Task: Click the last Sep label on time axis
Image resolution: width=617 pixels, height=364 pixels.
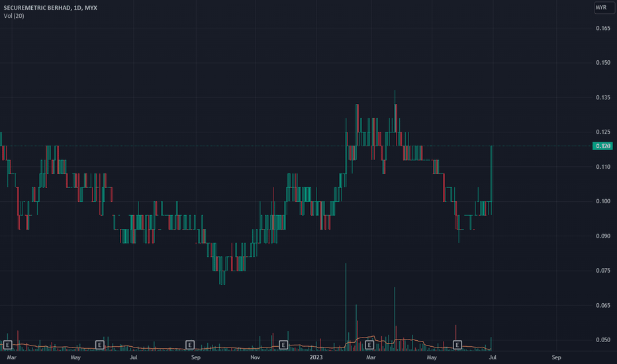Action: [x=556, y=357]
